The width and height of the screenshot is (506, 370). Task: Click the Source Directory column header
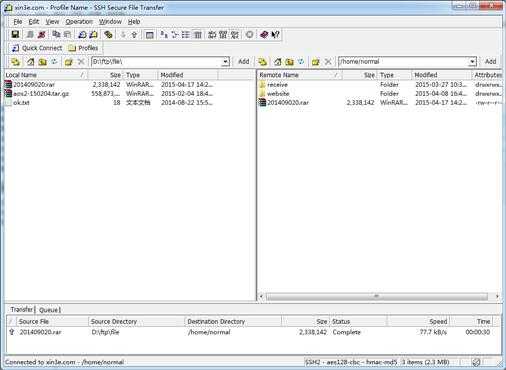coord(136,322)
